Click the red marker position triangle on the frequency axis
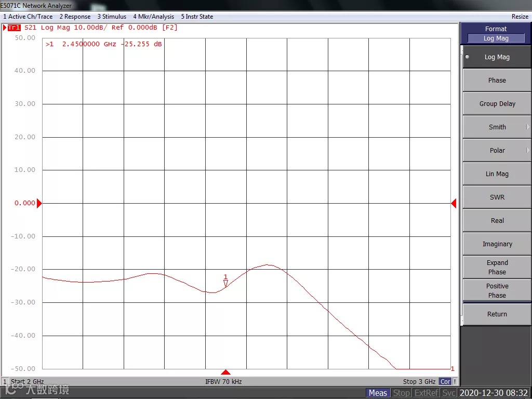The width and height of the screenshot is (532, 399). [x=225, y=372]
